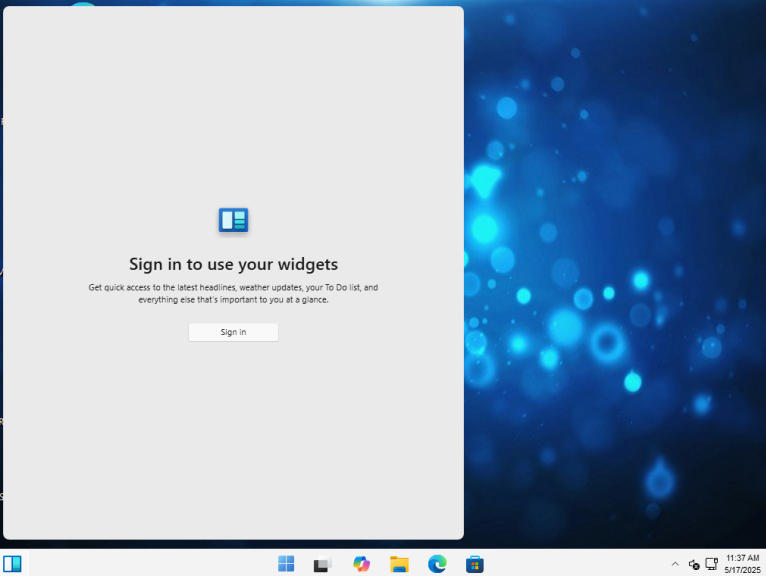Screen dimensions: 766x576
Task: Click the muted volume tray icon
Action: point(694,564)
